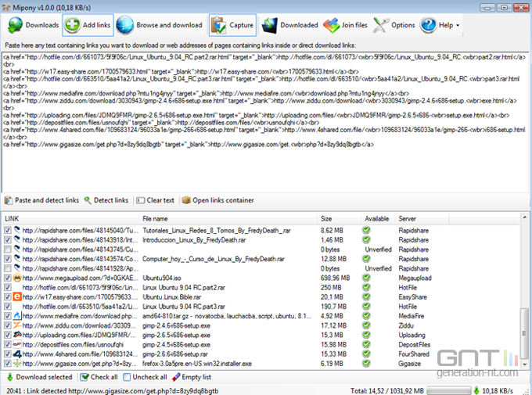Click the link list scrollbar up arrow
Viewport: 532px width, 395px height.
click(x=524, y=217)
